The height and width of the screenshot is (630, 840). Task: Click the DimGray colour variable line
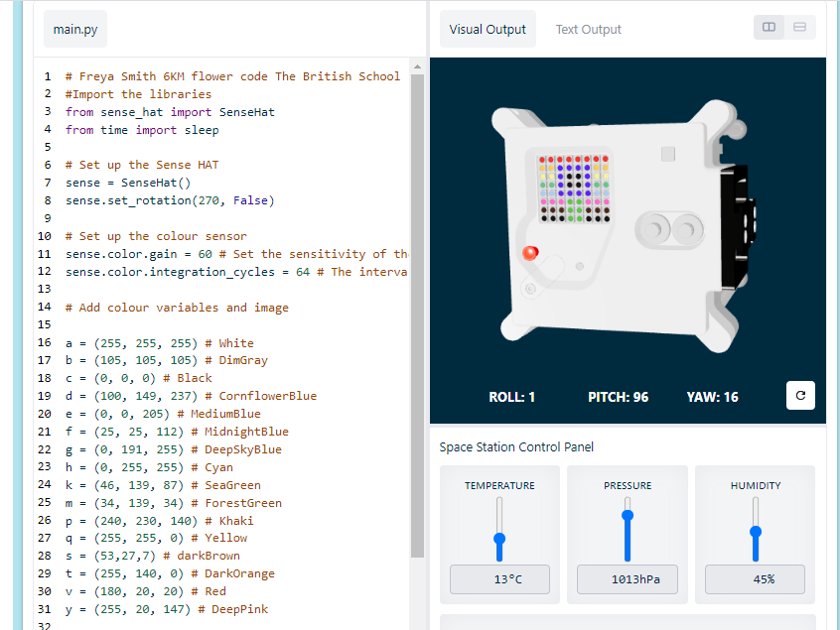click(x=167, y=360)
